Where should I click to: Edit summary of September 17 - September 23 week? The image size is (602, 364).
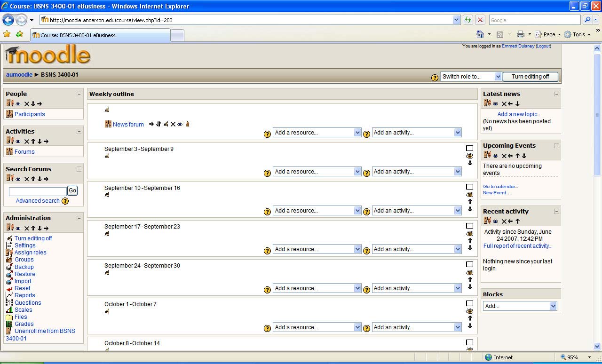[107, 233]
